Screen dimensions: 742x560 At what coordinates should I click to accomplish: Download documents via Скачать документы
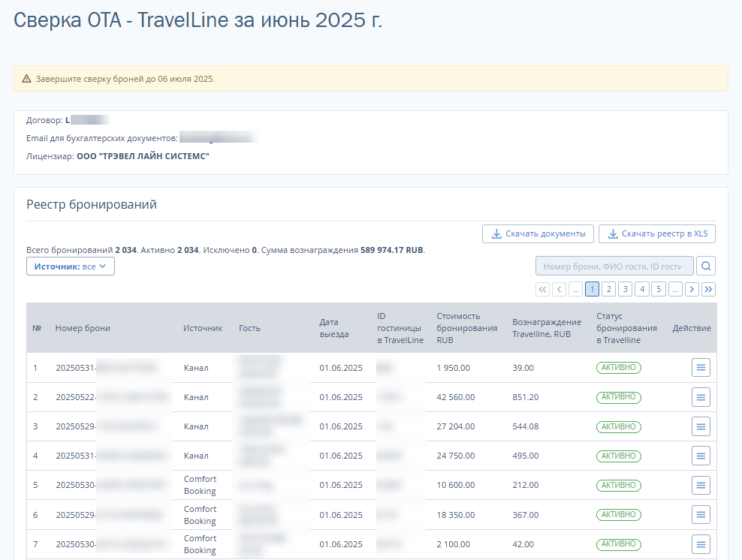[538, 233]
